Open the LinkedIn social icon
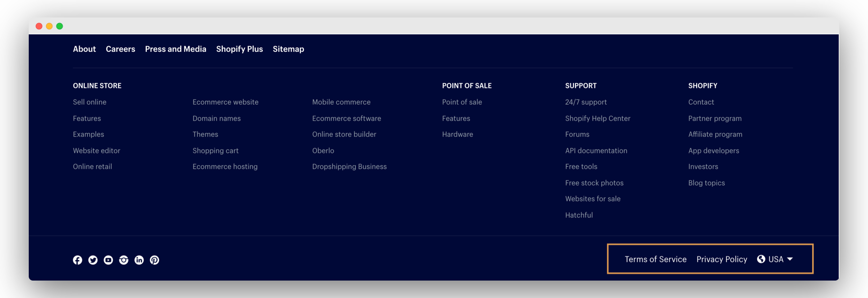 [x=139, y=260]
